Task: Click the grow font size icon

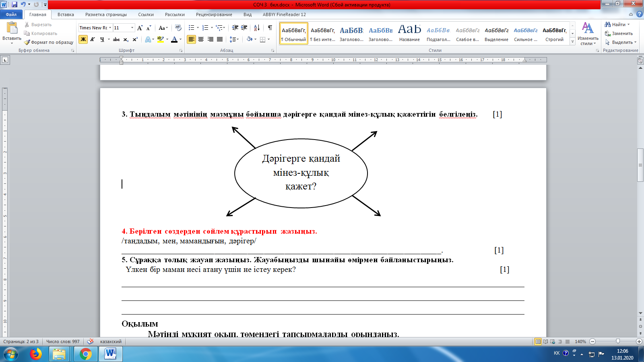Action: (140, 28)
